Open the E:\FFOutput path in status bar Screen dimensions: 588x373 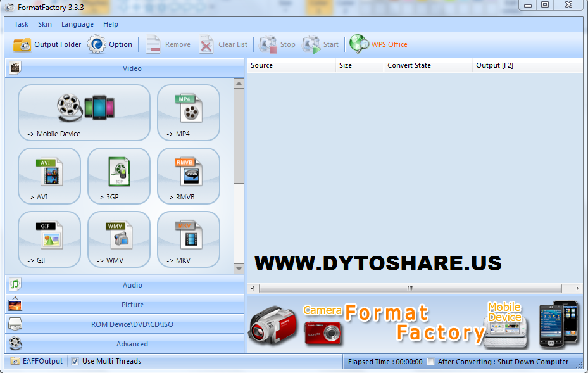pos(43,361)
